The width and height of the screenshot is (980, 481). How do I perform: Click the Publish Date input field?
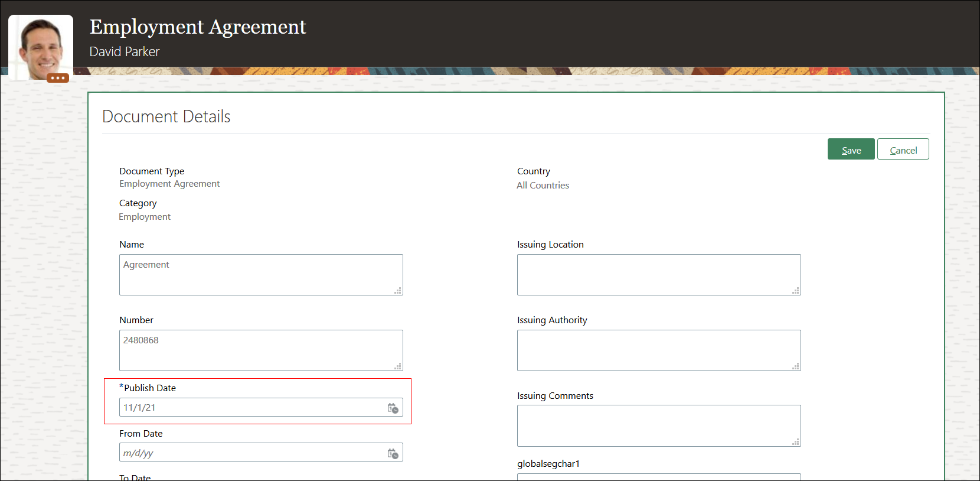pyautogui.click(x=251, y=408)
